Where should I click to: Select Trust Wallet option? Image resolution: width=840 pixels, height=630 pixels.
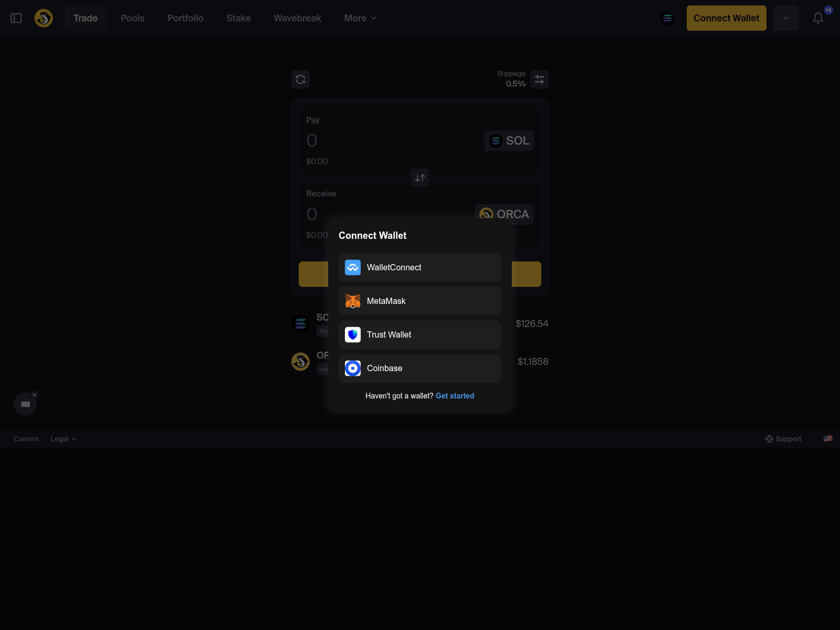pos(420,335)
